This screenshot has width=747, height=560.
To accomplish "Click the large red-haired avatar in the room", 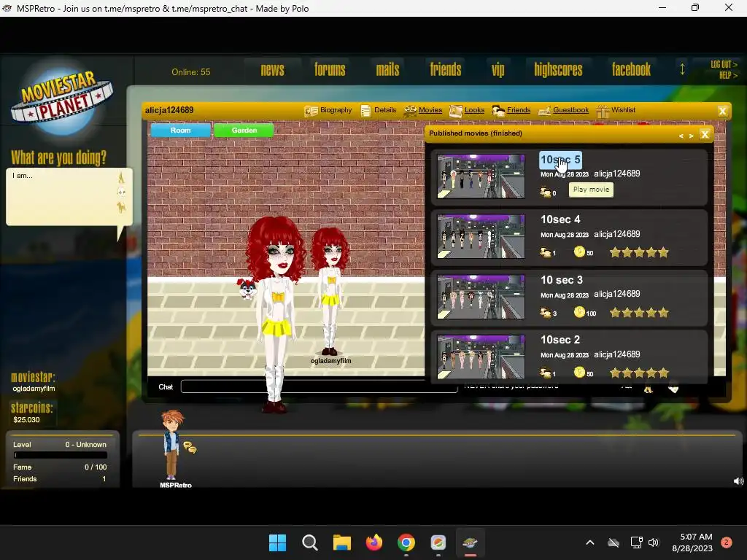I will (276, 314).
